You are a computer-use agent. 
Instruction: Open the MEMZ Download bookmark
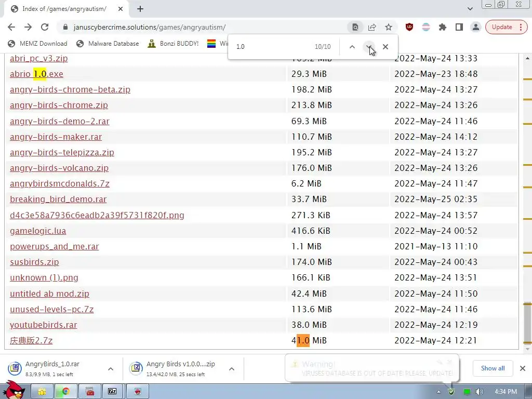click(37, 44)
